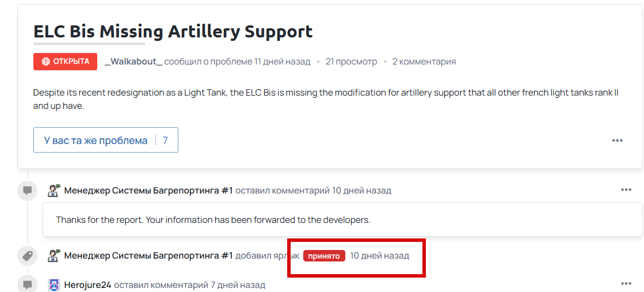Viewport: 644px width, 292px height.
Task: Click the red ОТКРЫТА status badge
Action: [x=65, y=62]
